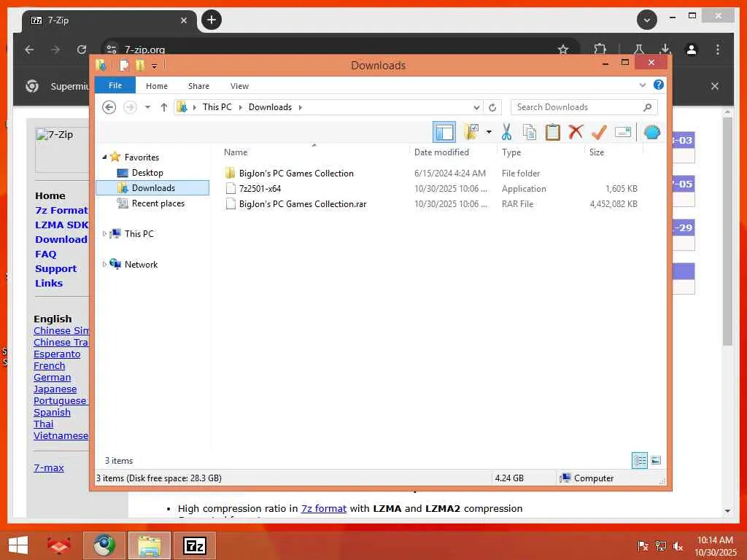Open recent locations dropdown arrow

coord(147,107)
